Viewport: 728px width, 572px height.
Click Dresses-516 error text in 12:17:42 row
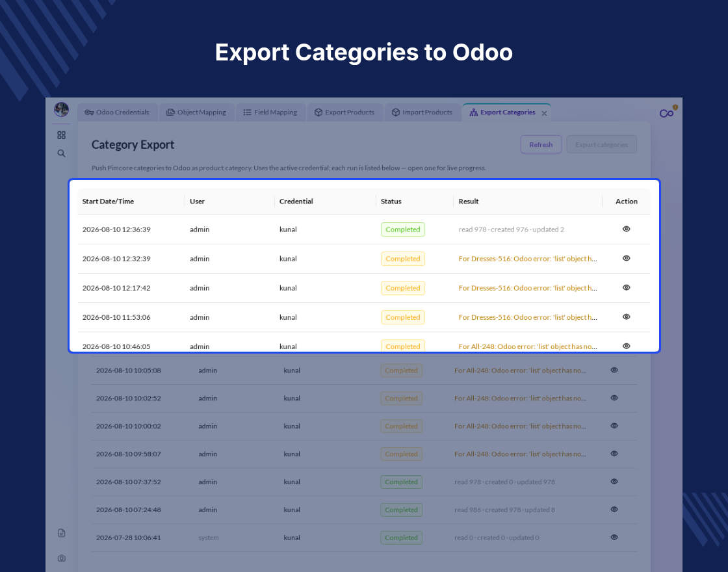coord(528,288)
